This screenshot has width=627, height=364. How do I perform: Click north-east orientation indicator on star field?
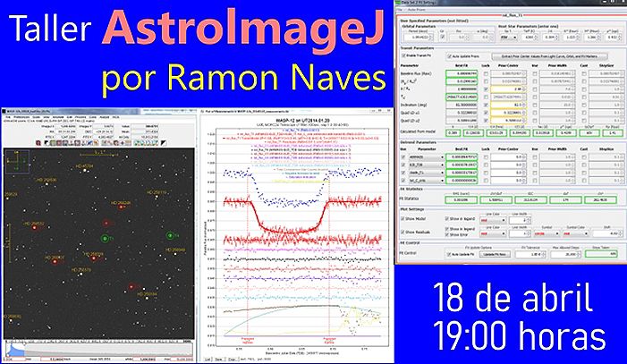(x=17, y=162)
